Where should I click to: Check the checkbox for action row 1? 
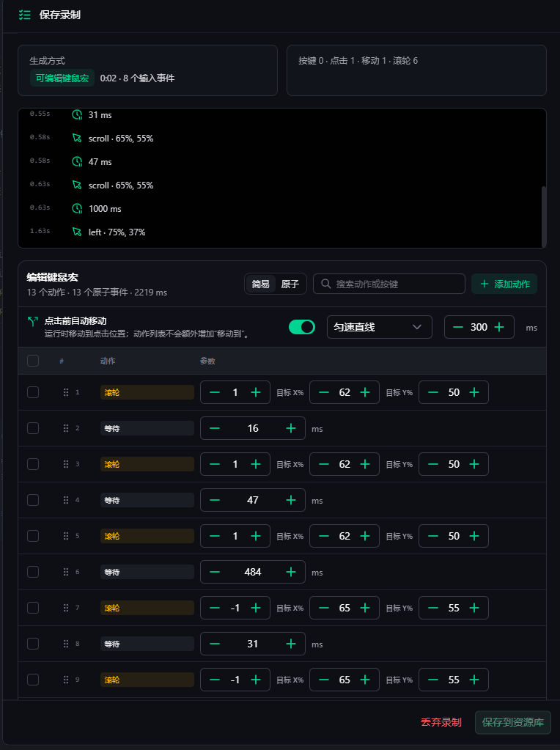[x=33, y=392]
